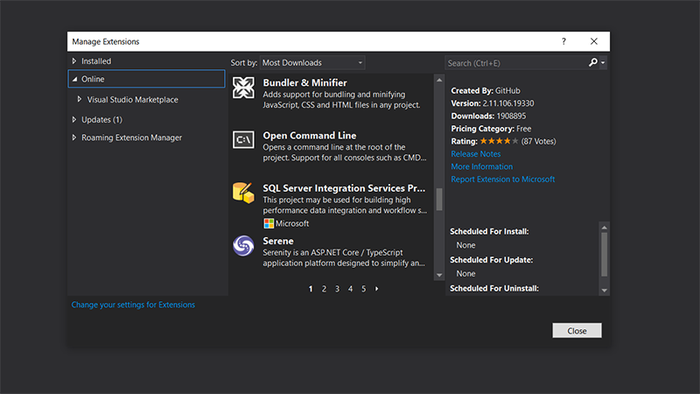Click the Close button
The width and height of the screenshot is (700, 394).
point(577,331)
